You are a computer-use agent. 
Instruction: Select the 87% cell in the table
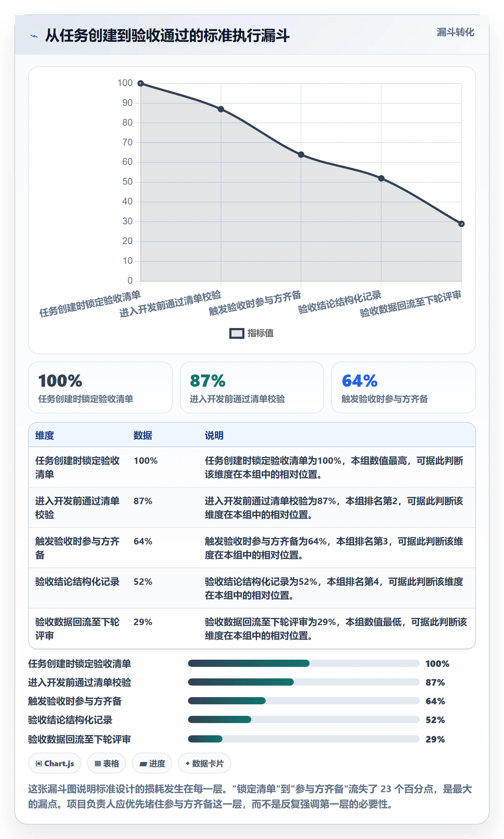click(143, 501)
